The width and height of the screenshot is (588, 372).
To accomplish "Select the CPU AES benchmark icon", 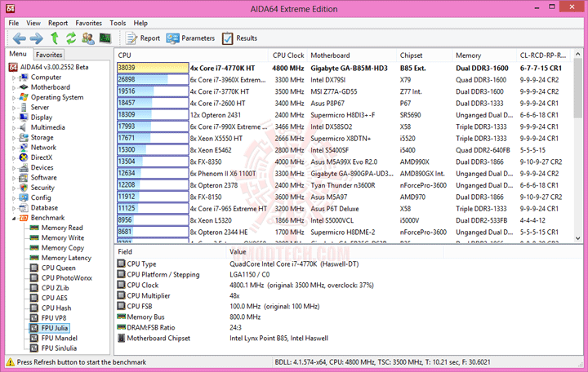I will [34, 298].
